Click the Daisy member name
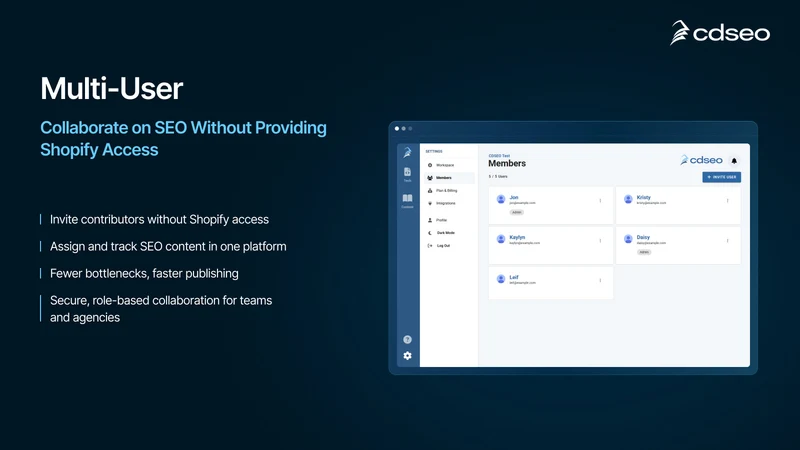 coord(643,237)
